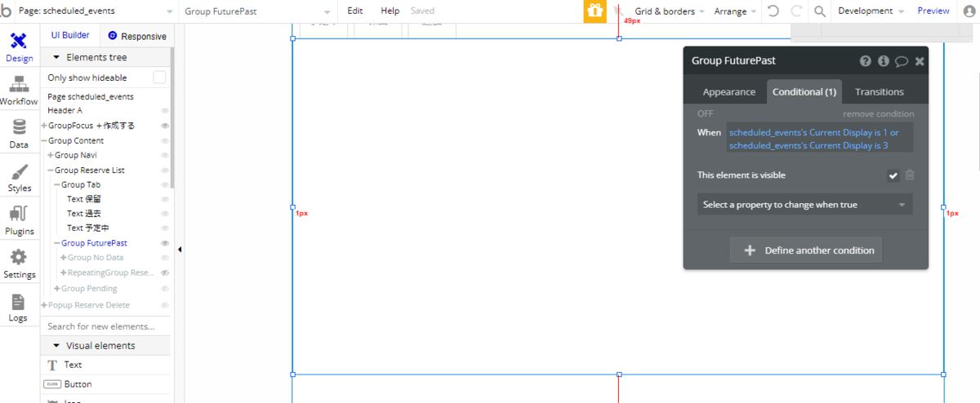
Task: Open 'Select a property to change when true'
Action: pyautogui.click(x=804, y=205)
